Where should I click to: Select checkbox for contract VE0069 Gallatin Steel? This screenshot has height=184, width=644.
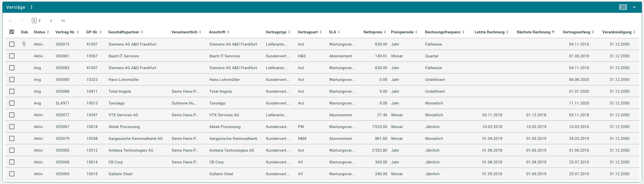(x=12, y=174)
